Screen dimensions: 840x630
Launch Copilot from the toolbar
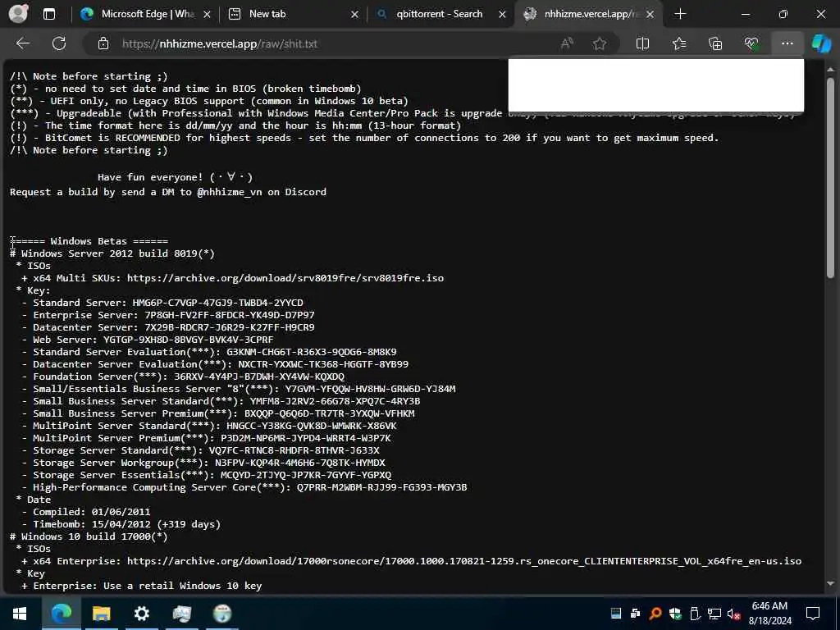pyautogui.click(x=821, y=43)
